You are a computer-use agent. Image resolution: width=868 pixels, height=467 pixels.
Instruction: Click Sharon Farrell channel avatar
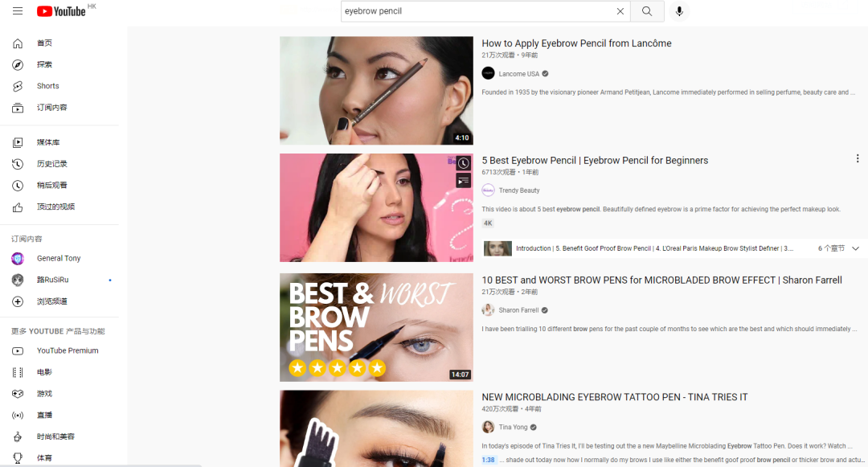point(489,309)
